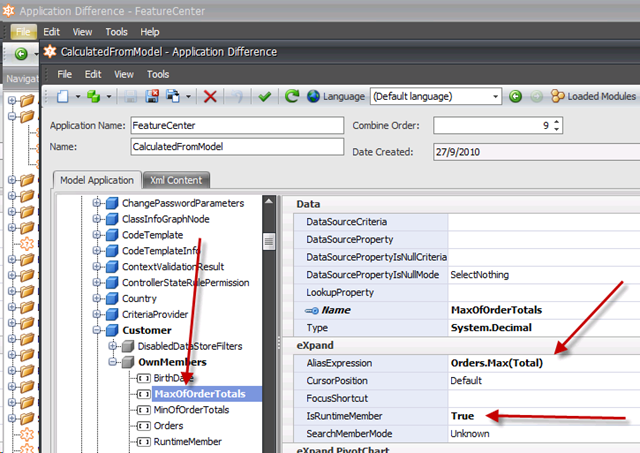Image resolution: width=640 pixels, height=453 pixels.
Task: Click the tree scrollbar up arrow
Action: pos(269,201)
